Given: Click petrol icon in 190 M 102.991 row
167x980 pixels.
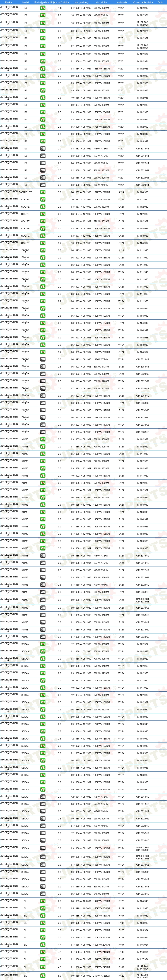Looking at the screenshot, I should (43, 120).
